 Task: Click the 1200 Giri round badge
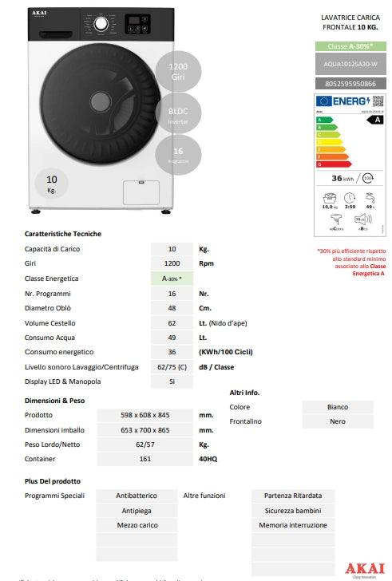178,72
